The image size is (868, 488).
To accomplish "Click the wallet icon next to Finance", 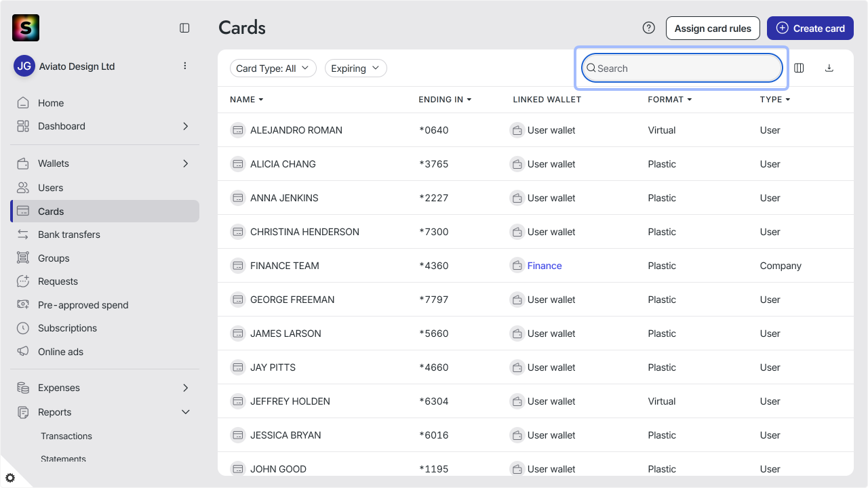I will (517, 265).
